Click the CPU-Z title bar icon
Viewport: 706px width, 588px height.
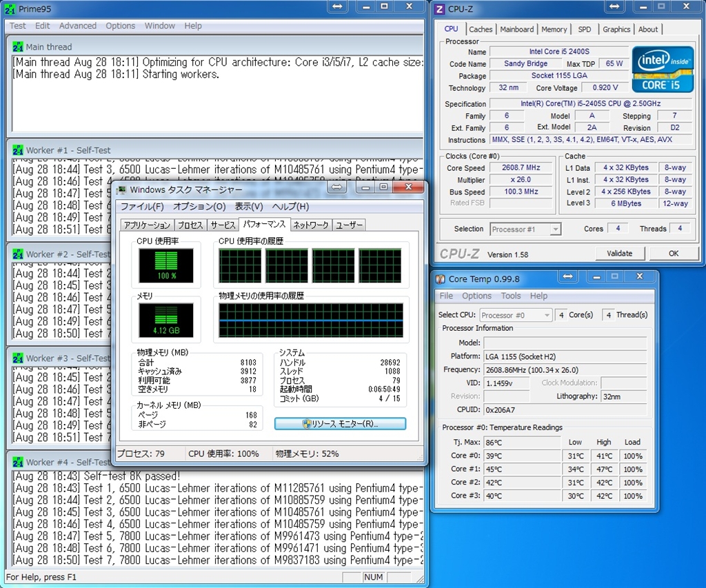point(439,9)
